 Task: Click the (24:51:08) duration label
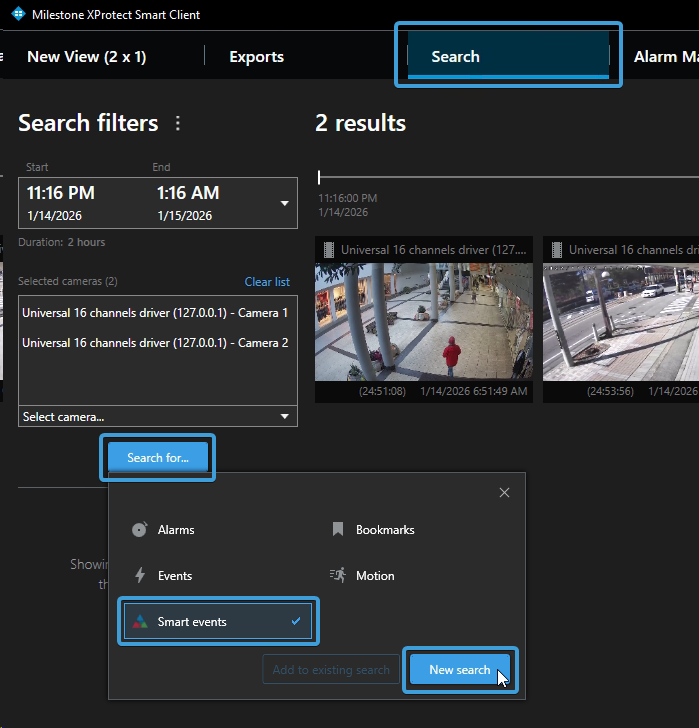pos(382,391)
